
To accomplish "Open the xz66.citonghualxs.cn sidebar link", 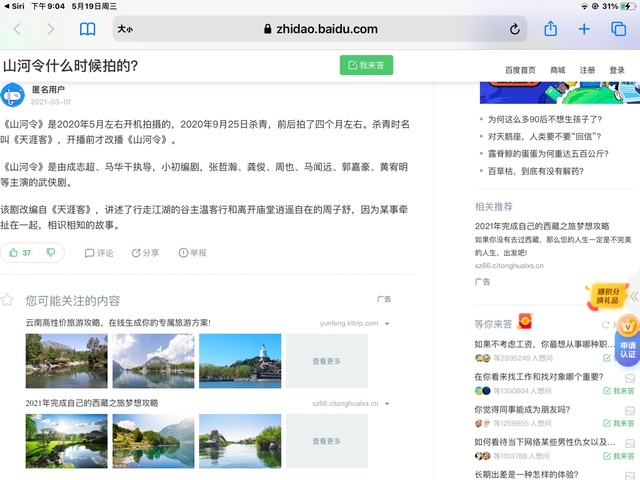I will coord(509,266).
